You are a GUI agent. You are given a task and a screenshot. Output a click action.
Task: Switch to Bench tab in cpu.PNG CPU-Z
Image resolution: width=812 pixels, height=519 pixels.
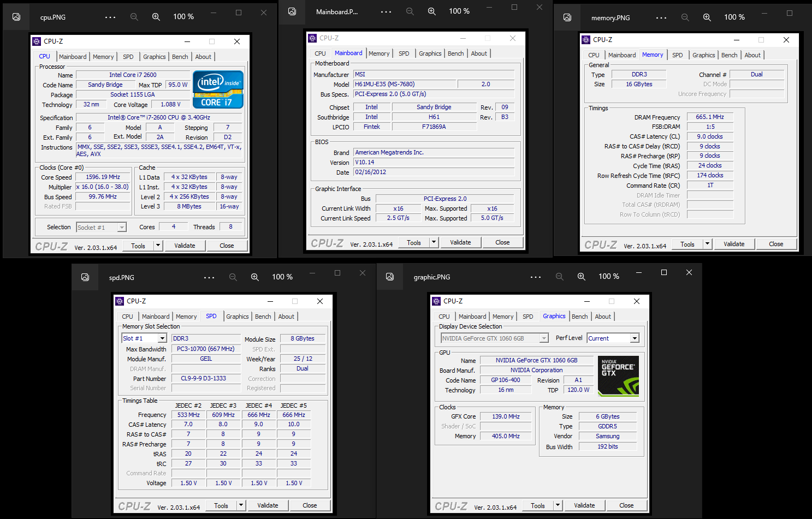pyautogui.click(x=180, y=57)
